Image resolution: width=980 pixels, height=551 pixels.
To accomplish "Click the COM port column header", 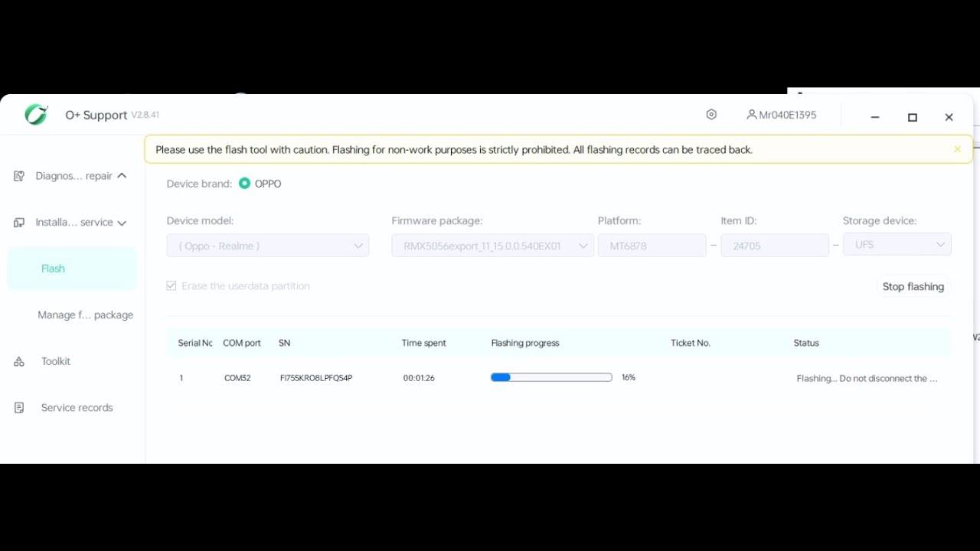I will (x=242, y=343).
